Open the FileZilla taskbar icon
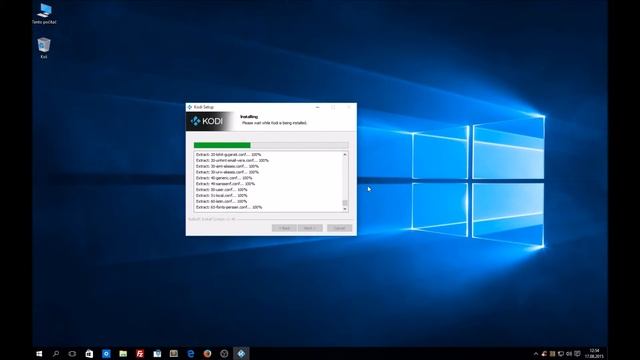This screenshot has height=360, width=640. point(140,353)
